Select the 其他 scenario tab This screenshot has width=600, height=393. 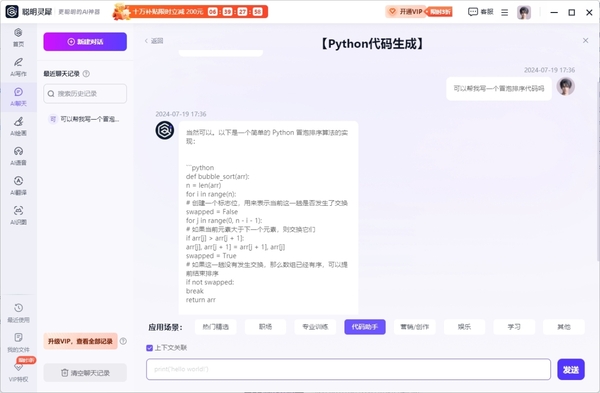(564, 327)
